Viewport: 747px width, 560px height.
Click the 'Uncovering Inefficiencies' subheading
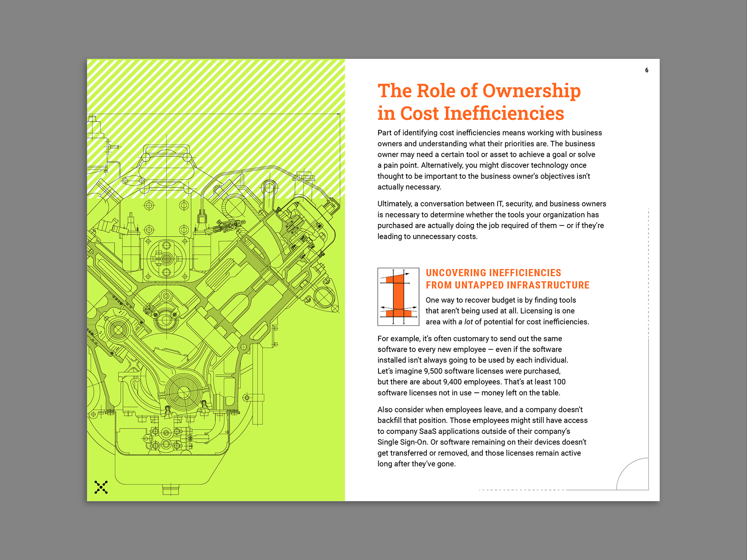(x=493, y=273)
